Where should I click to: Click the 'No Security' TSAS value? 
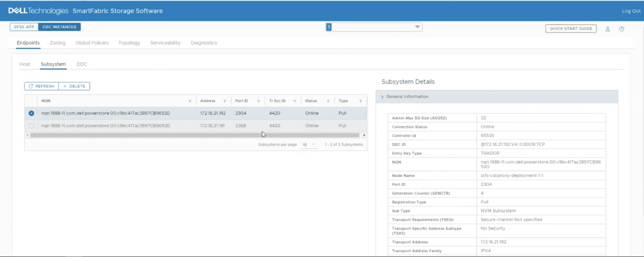[x=493, y=228]
